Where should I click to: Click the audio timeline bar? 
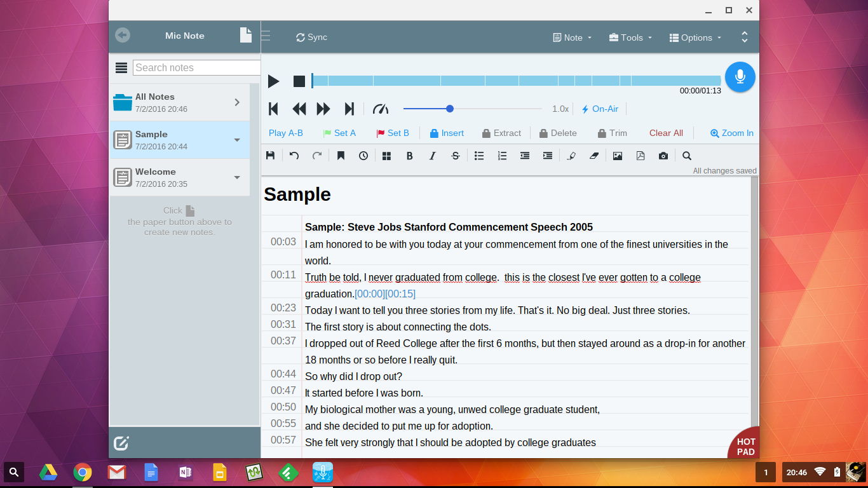[x=516, y=81]
